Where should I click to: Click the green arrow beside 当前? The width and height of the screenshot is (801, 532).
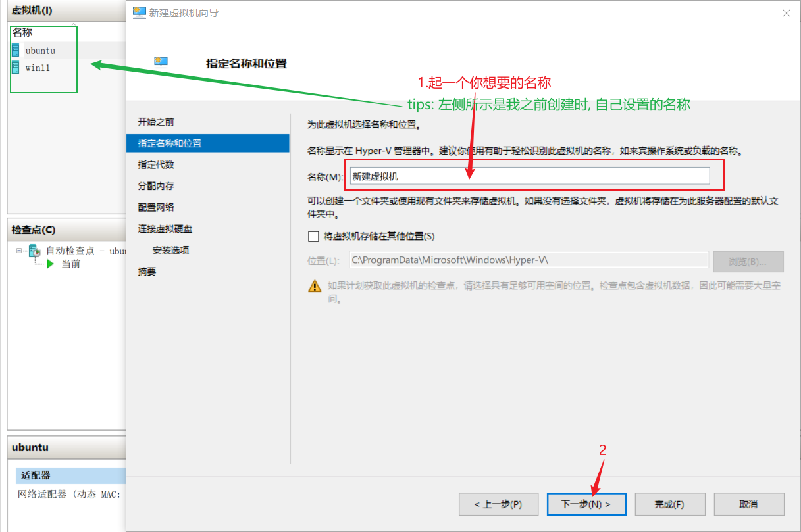click(x=51, y=264)
